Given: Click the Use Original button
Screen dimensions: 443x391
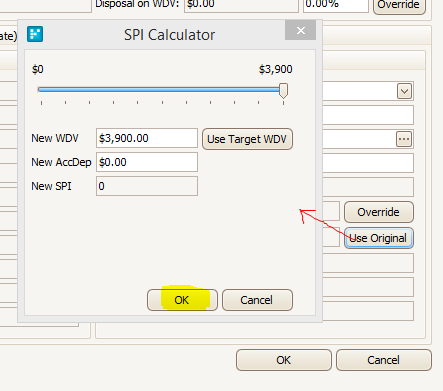Looking at the screenshot, I should (379, 238).
